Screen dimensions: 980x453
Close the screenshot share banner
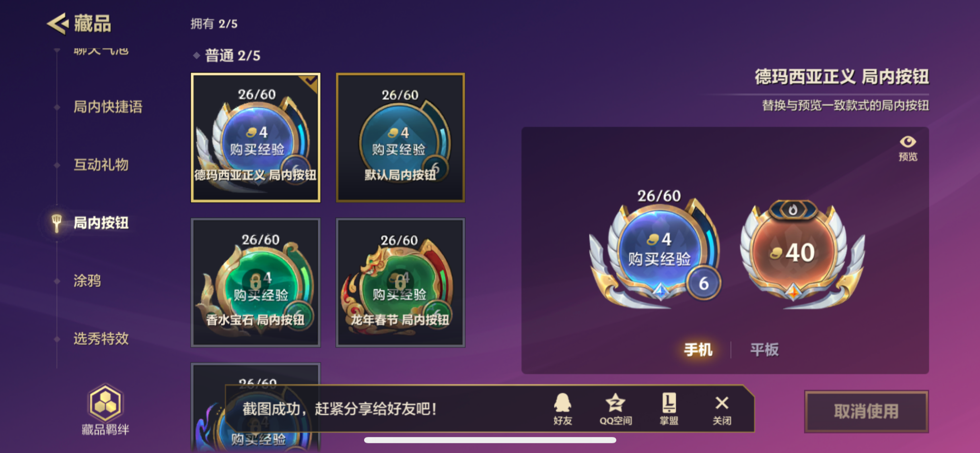point(722,409)
